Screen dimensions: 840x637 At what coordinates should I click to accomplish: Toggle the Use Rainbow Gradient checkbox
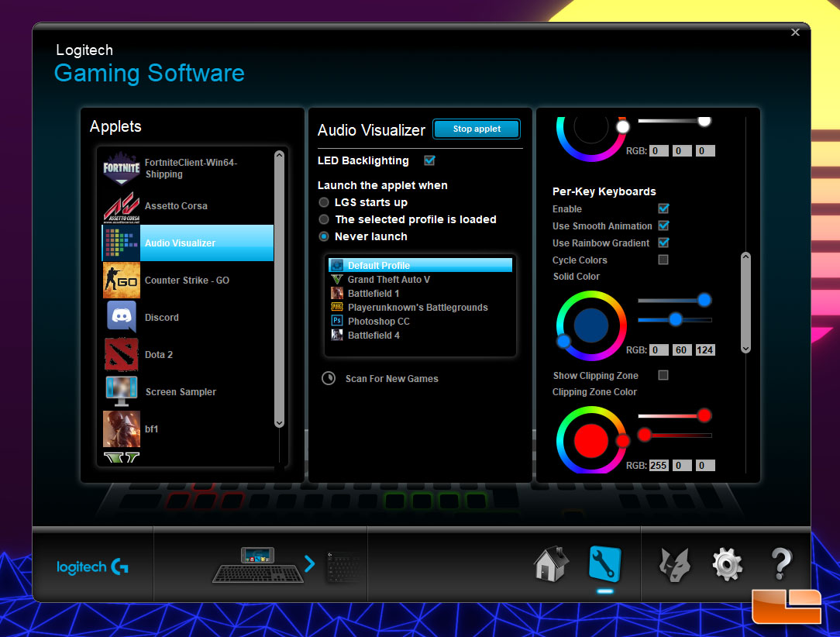(664, 243)
